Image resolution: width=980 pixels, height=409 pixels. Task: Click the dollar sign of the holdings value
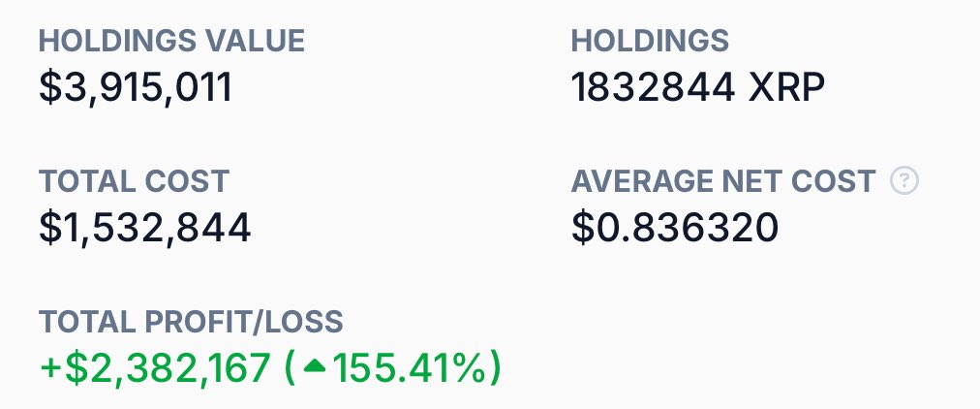pyautogui.click(x=49, y=88)
